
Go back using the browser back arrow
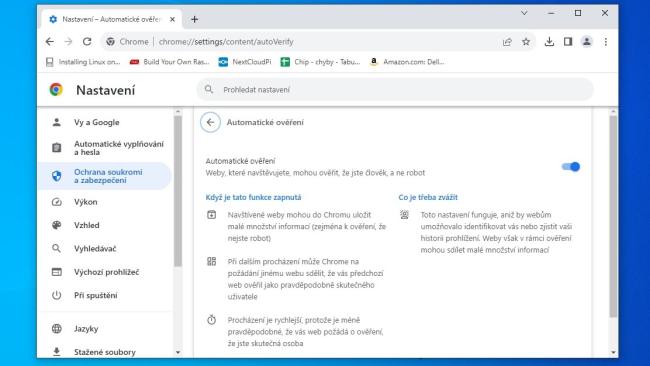pyautogui.click(x=50, y=41)
